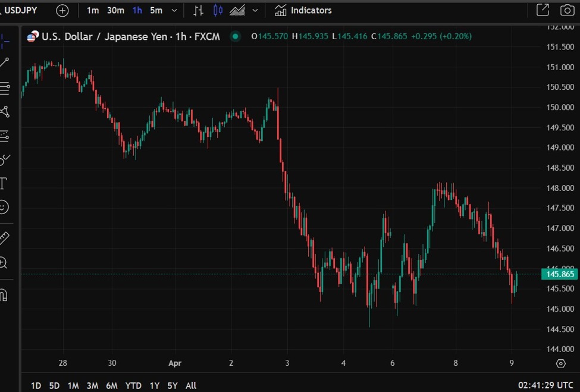Open the Indicators panel

tap(303, 10)
